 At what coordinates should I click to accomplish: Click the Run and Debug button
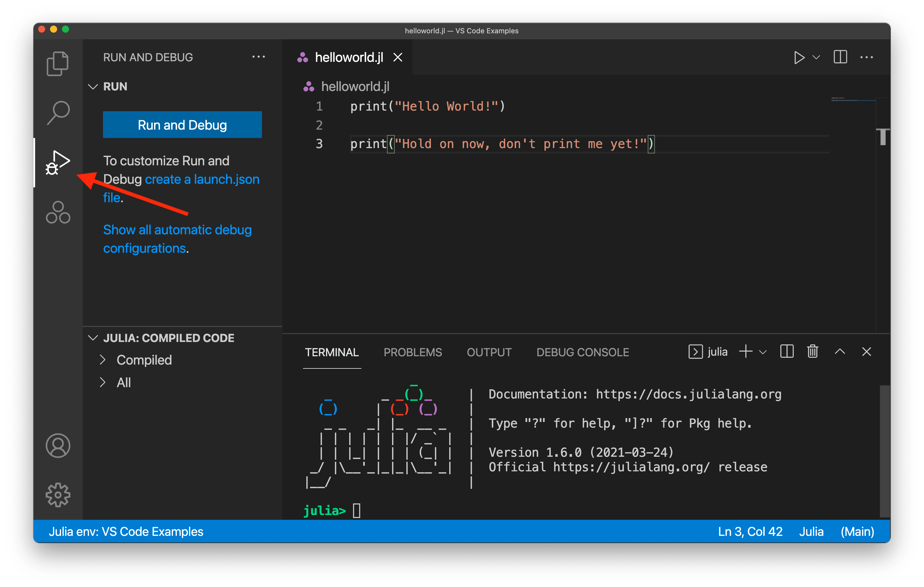point(181,124)
